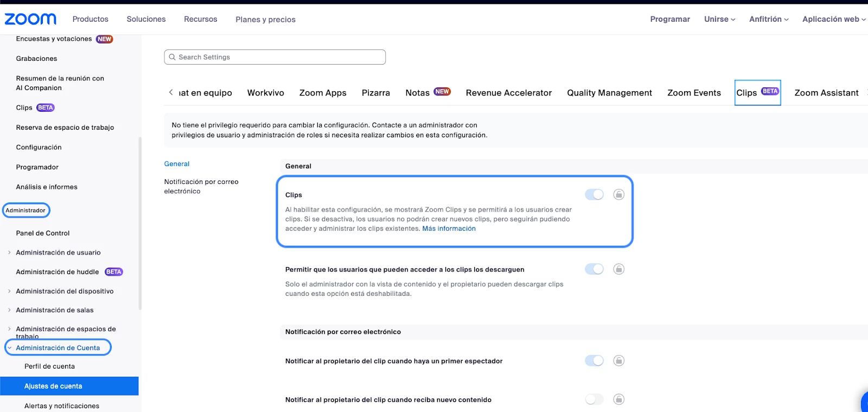The image size is (868, 412).
Task: Open Configuración in sidebar
Action: pos(39,147)
